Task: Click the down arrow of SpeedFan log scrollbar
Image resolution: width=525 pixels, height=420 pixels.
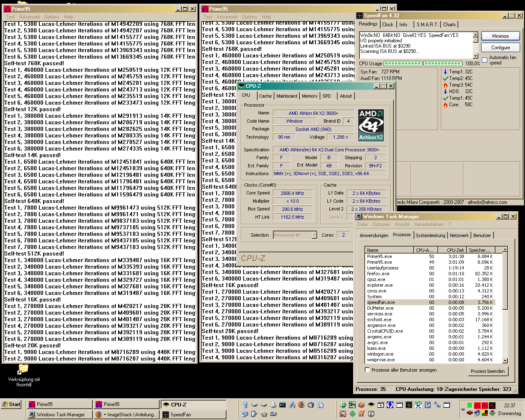Action: tap(475, 56)
